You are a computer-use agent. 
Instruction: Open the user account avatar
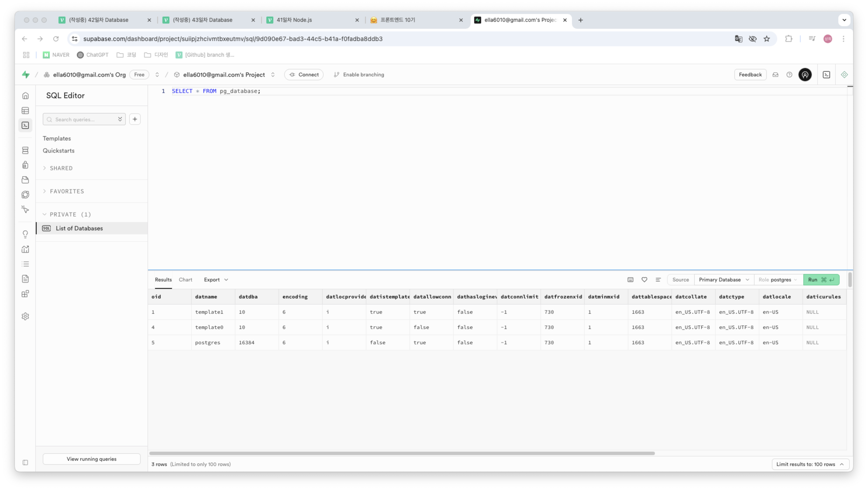[x=805, y=74]
